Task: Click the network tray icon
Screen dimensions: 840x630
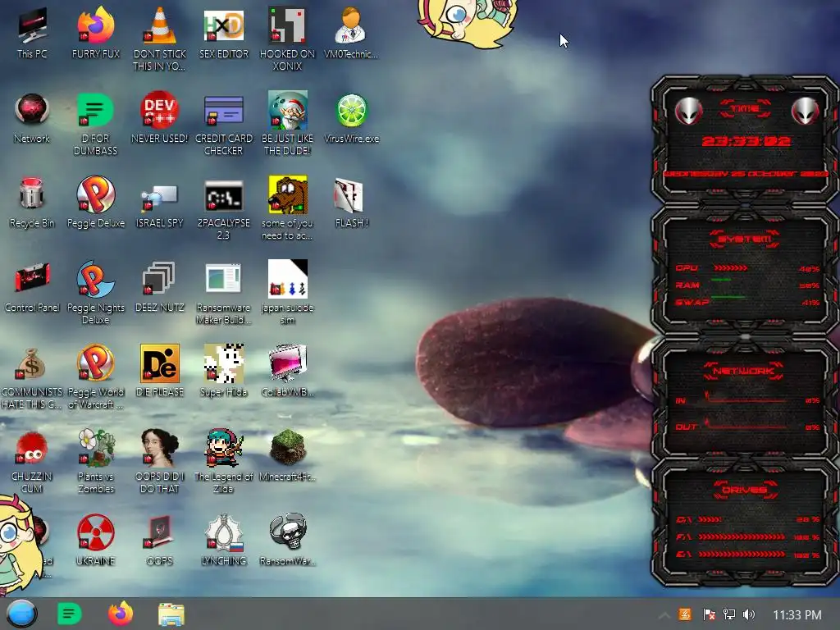Action: [x=729, y=614]
